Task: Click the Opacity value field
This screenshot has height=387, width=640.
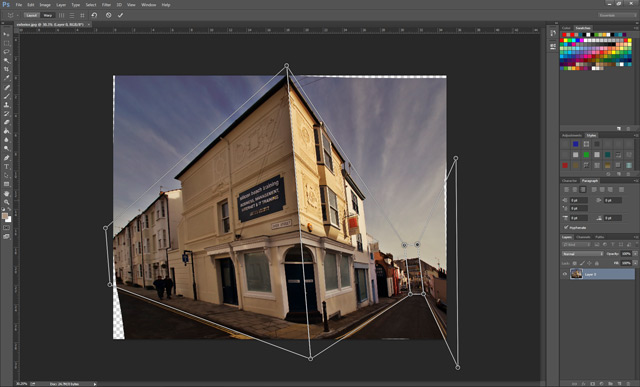Action: click(626, 254)
